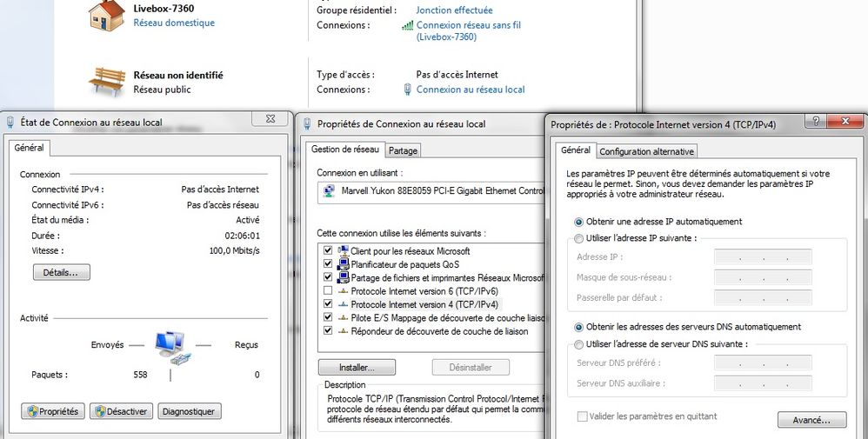Select Utiliser l'adresse de serveur DNS suivante
The height and width of the screenshot is (439, 868).
coord(579,344)
